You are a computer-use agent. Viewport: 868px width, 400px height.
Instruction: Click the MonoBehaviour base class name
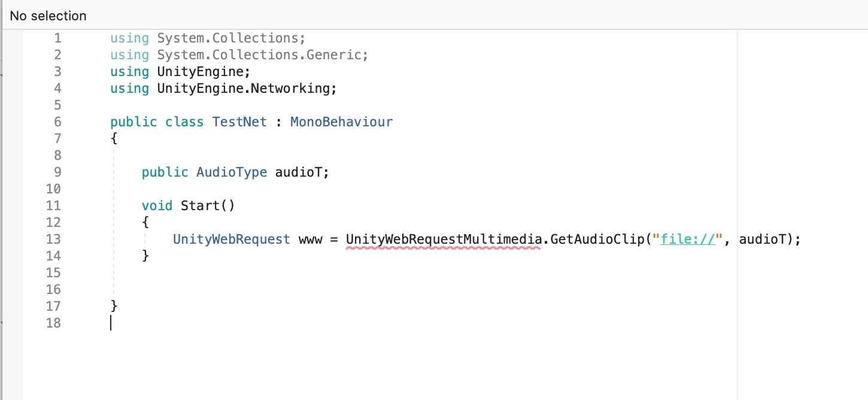point(341,122)
